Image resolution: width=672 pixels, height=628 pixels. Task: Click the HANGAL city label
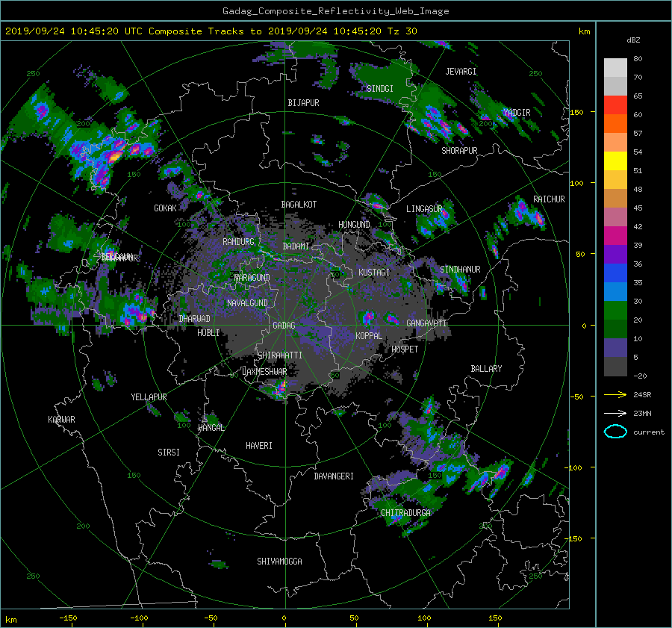[211, 428]
